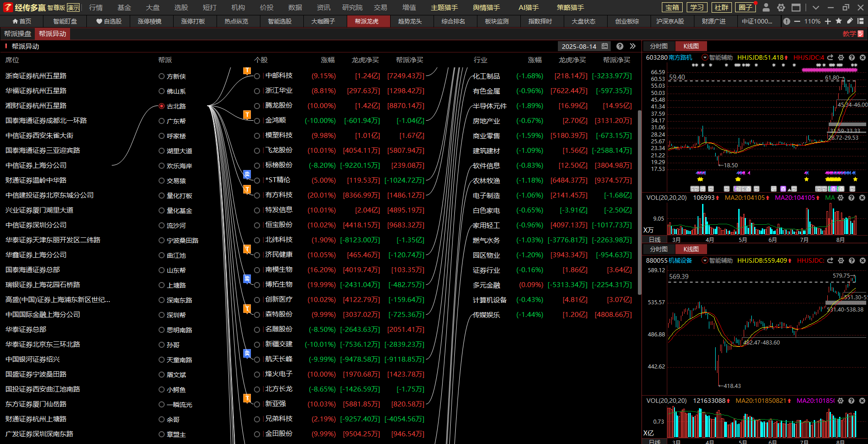This screenshot has height=444, width=868.
Task: Click help icon on upper VOL panel
Action: click(852, 198)
